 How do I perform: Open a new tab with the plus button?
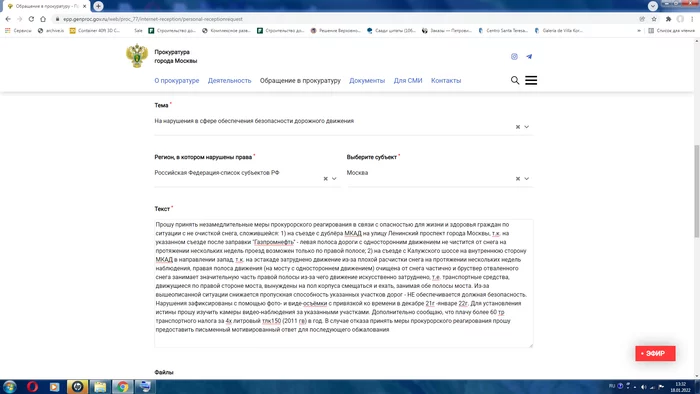click(98, 6)
